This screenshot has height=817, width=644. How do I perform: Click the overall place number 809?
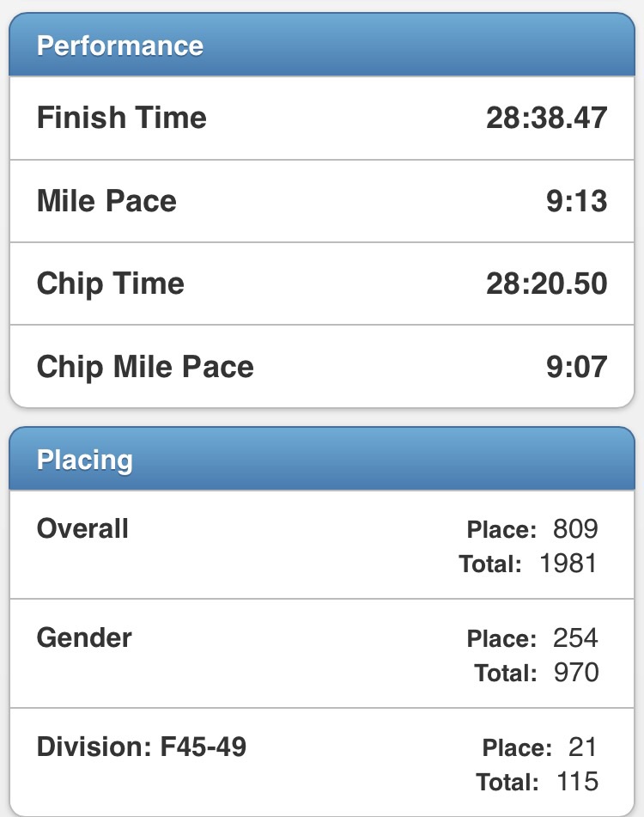pyautogui.click(x=575, y=528)
